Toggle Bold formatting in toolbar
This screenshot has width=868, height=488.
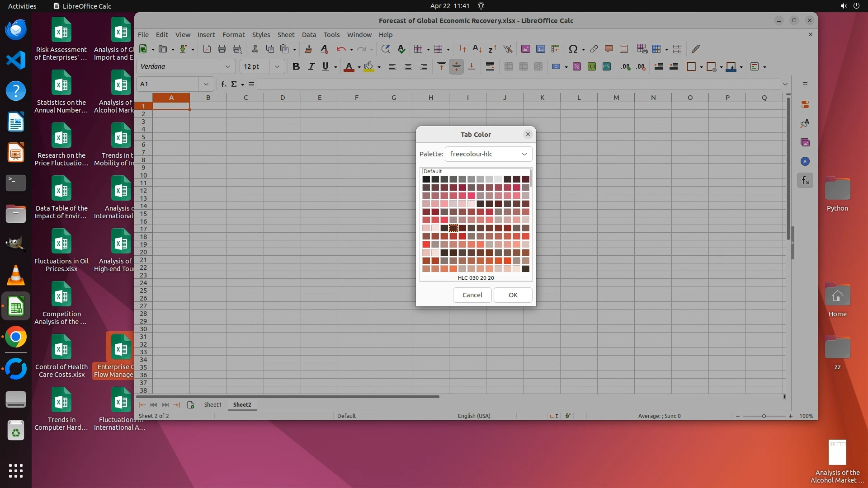(296, 66)
